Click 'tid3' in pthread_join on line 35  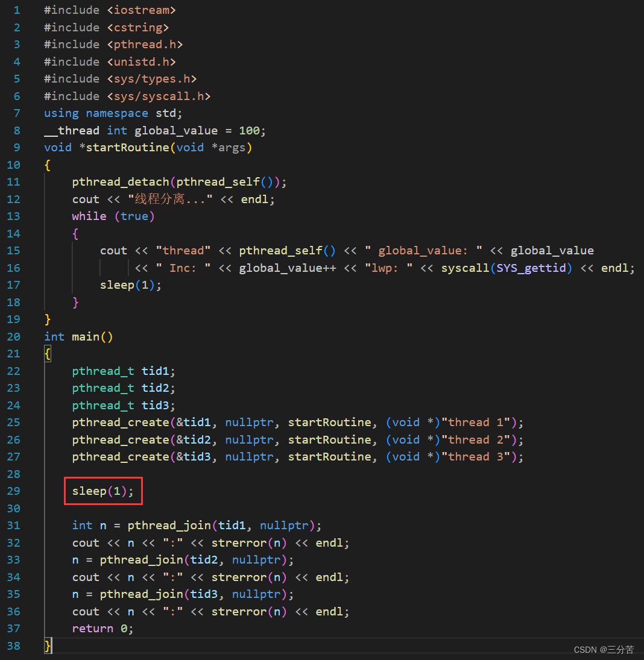click(204, 594)
